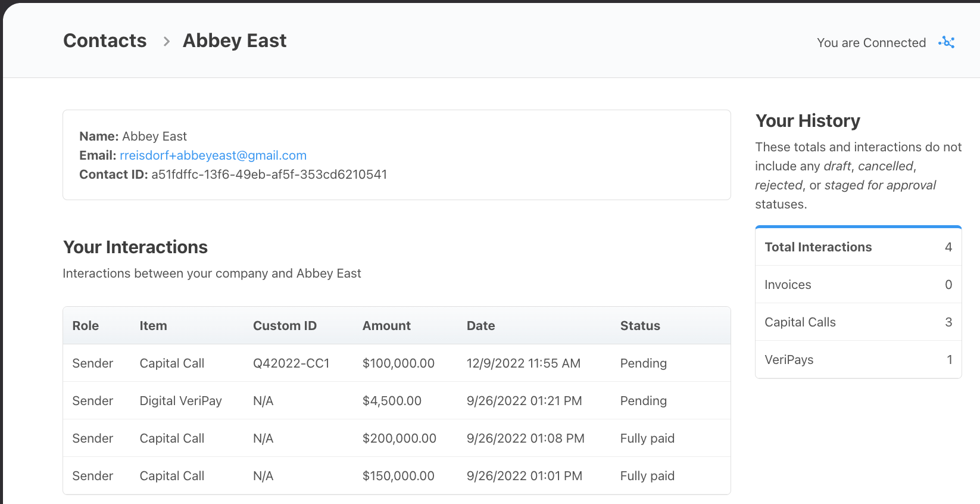Screen dimensions: 980x504
Task: Click the 12/9/2022 11:55 AM date
Action: (x=523, y=363)
